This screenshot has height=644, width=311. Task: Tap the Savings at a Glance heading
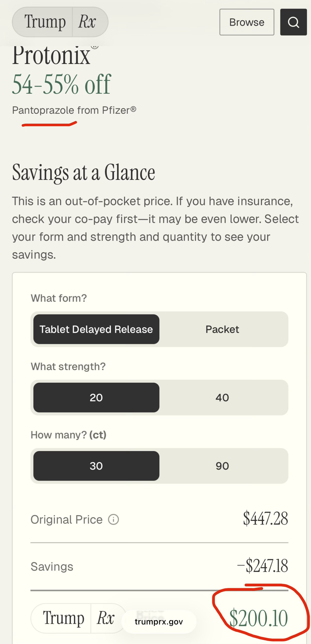pos(84,172)
